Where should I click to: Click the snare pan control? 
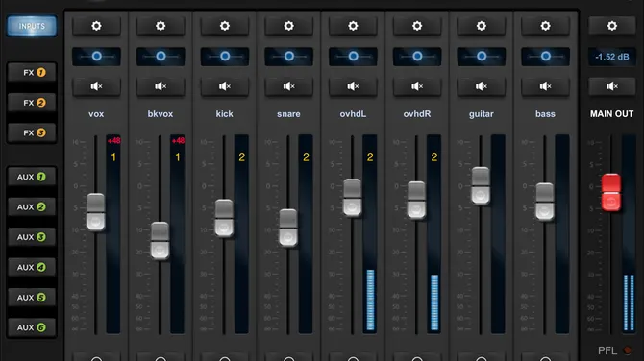pyautogui.click(x=288, y=57)
